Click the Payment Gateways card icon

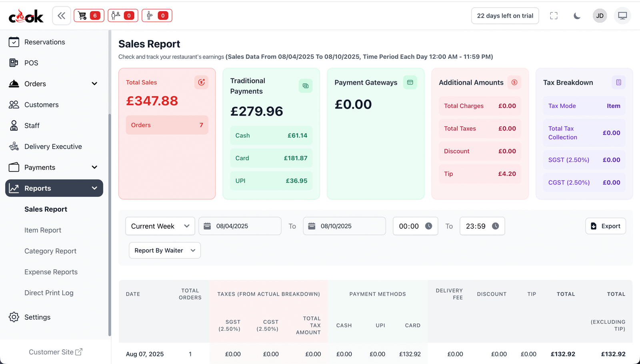click(410, 82)
